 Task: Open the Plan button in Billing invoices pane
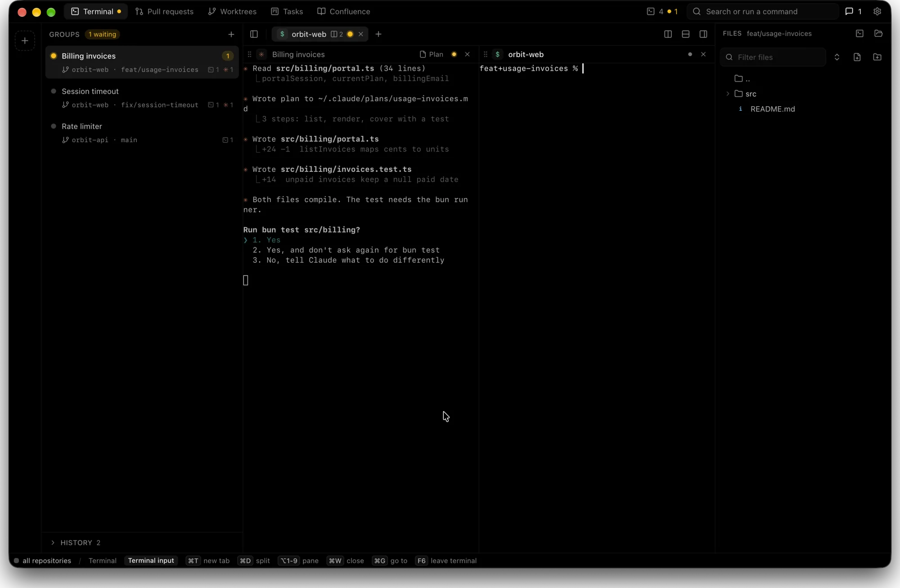(431, 54)
